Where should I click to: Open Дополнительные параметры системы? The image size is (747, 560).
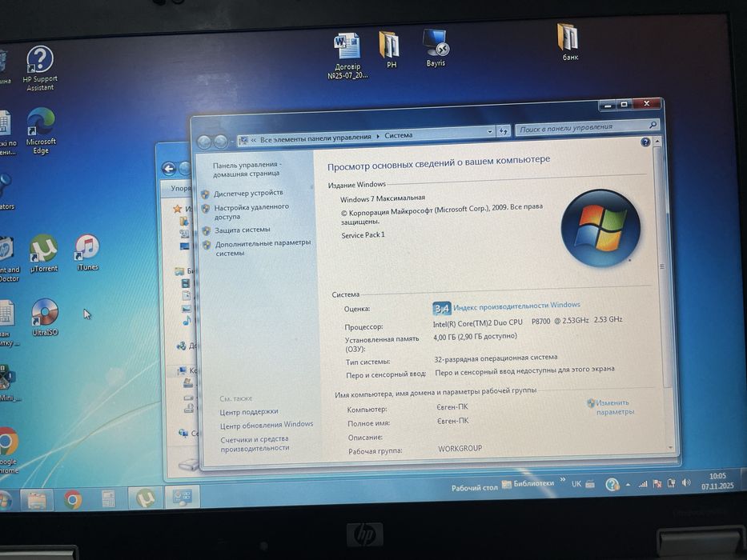coord(263,248)
